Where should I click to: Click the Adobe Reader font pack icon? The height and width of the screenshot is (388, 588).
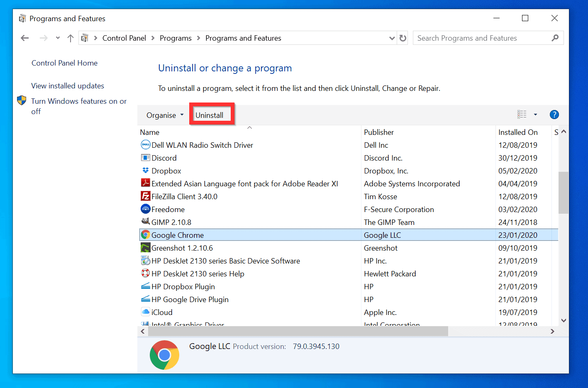pyautogui.click(x=145, y=183)
